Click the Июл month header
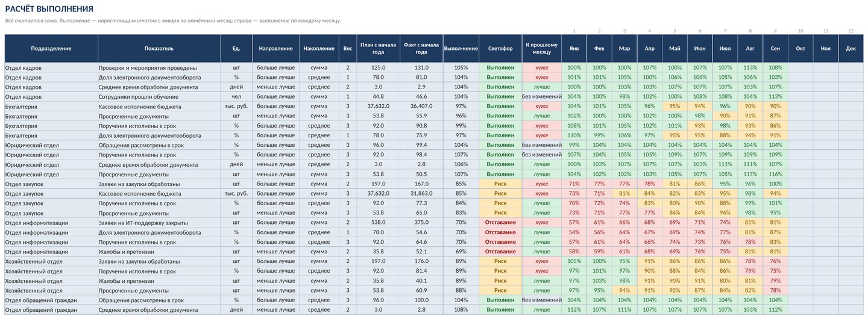Image resolution: width=868 pixels, height=319 pixels. (x=725, y=48)
